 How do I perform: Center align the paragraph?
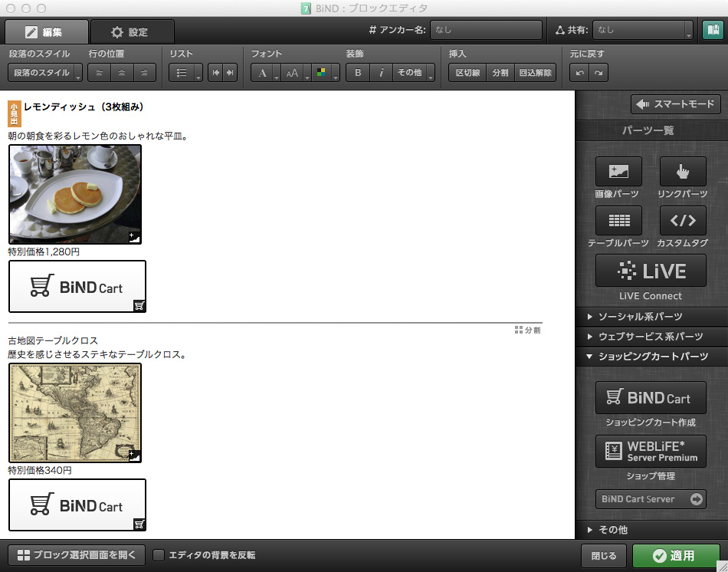pos(122,73)
